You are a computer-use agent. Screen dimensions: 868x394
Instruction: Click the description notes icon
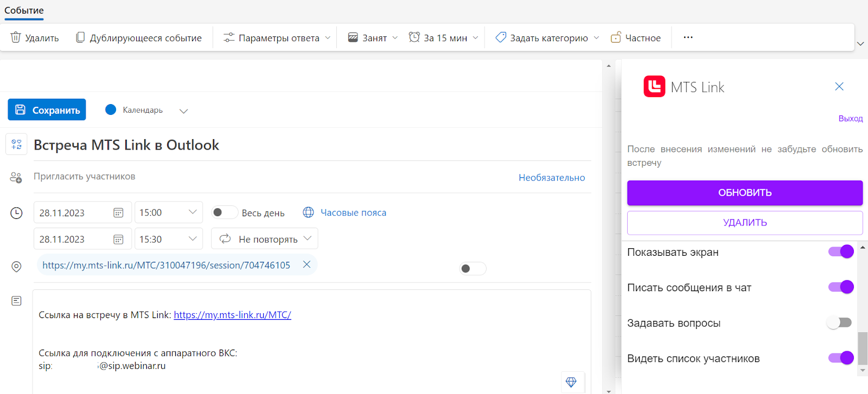pyautogui.click(x=16, y=301)
